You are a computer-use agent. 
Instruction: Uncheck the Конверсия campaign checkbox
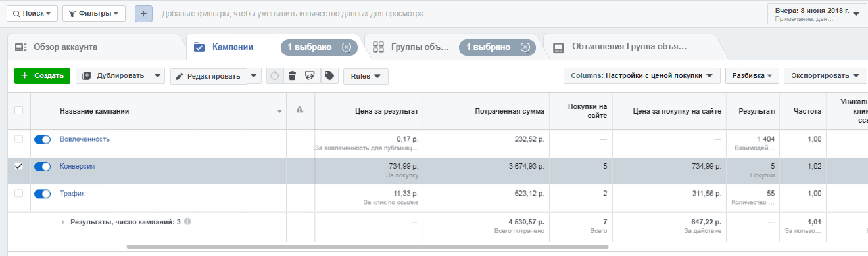pyautogui.click(x=18, y=167)
